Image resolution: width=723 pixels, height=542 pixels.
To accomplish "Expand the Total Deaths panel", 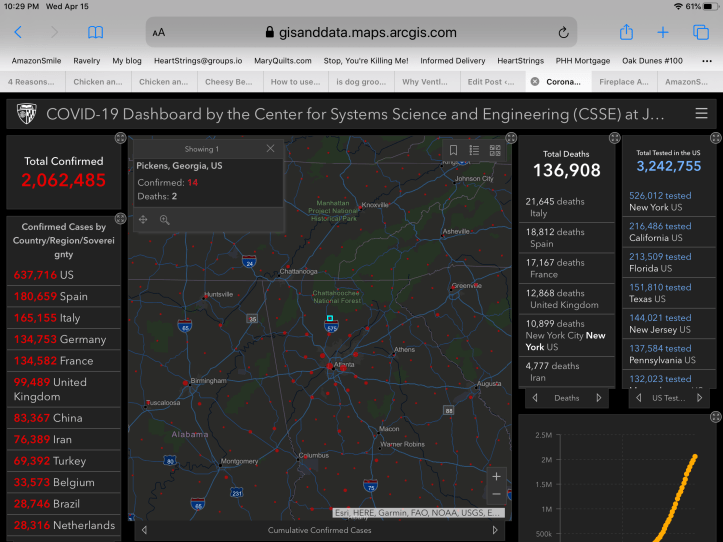I will pos(615,137).
